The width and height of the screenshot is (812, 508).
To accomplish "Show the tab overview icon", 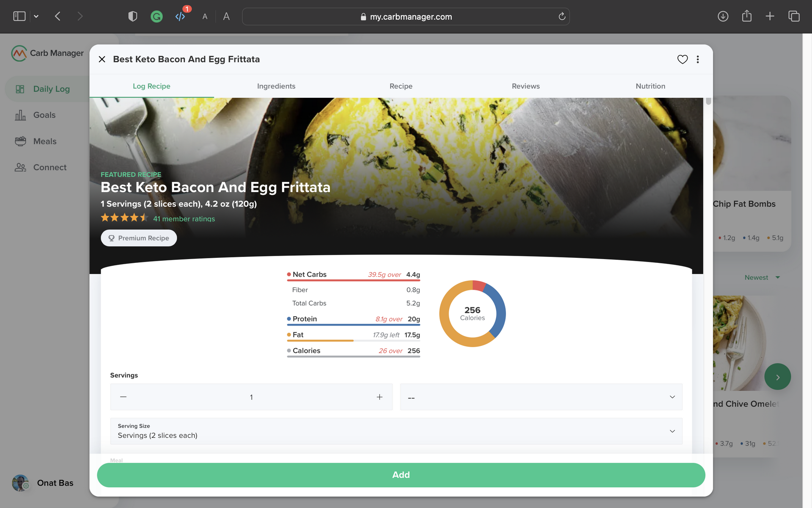I will 794,17.
